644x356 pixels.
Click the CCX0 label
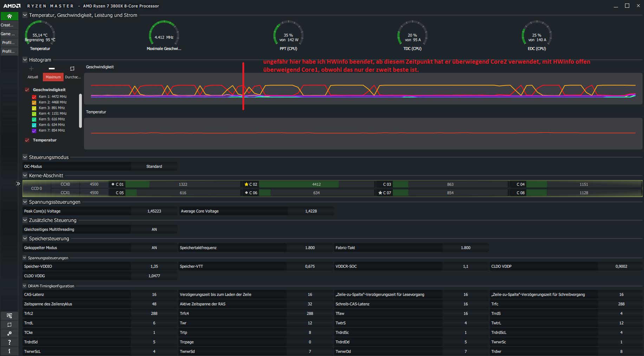coord(65,184)
